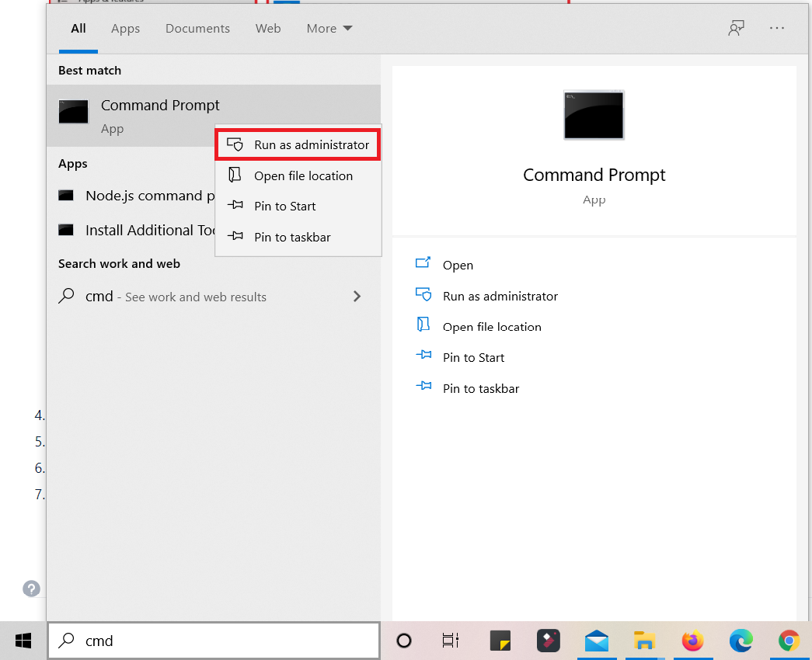This screenshot has height=660, width=812.
Task: Select the All search tab
Action: [78, 29]
